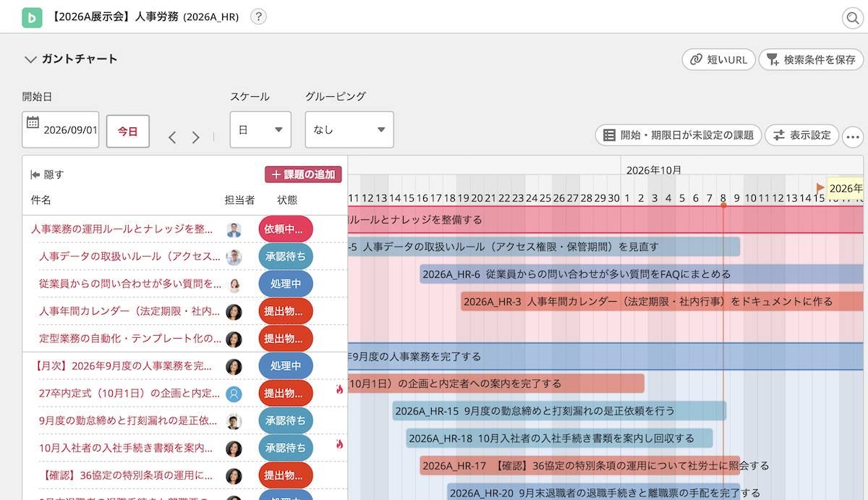Viewport: 868px width, 500px height.
Task: Go to the previous period arrow
Action: point(172,137)
